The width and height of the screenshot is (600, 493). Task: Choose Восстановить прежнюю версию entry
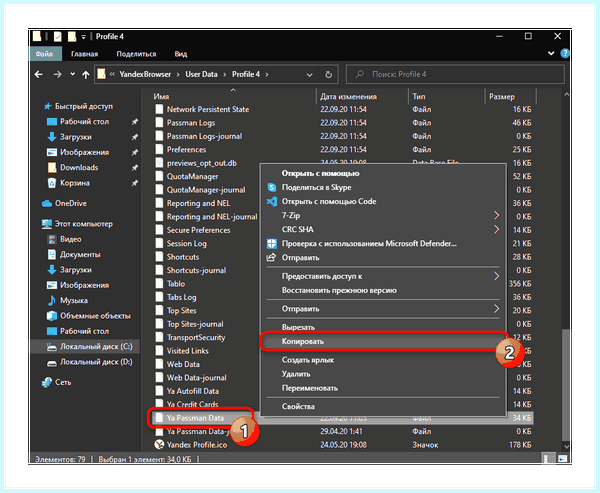[x=383, y=290]
